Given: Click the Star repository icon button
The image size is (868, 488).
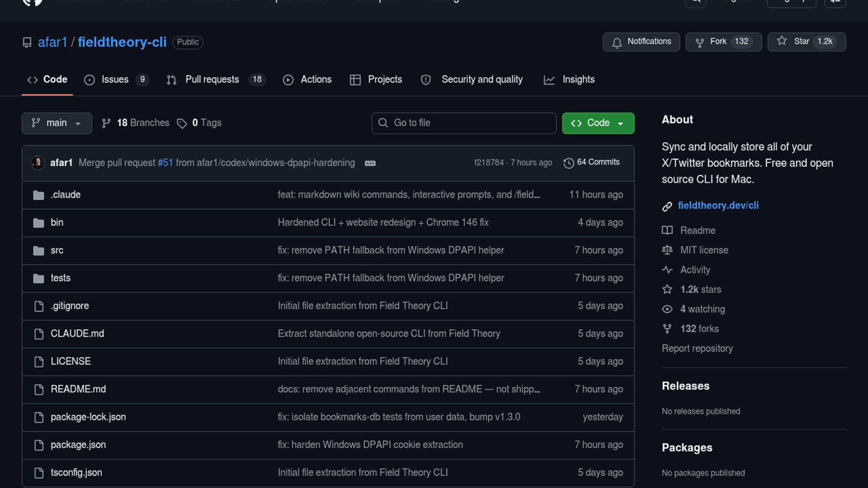Looking at the screenshot, I should click(x=782, y=41).
